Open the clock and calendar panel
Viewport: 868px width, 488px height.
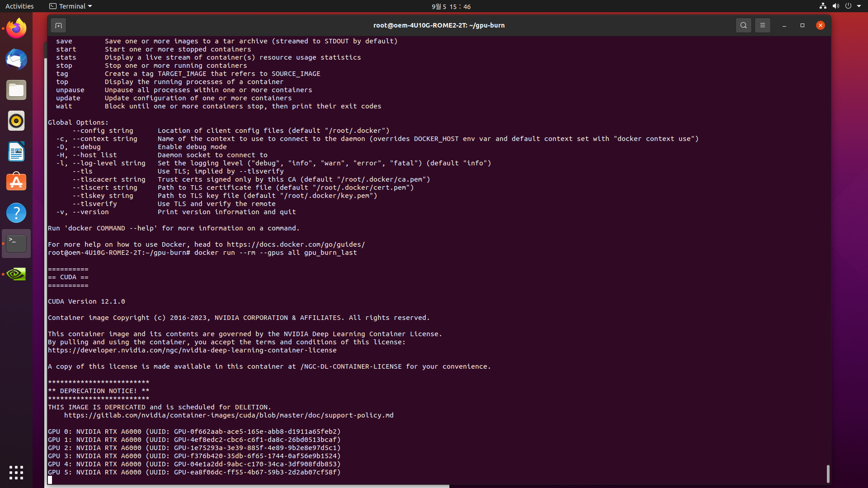[451, 6]
